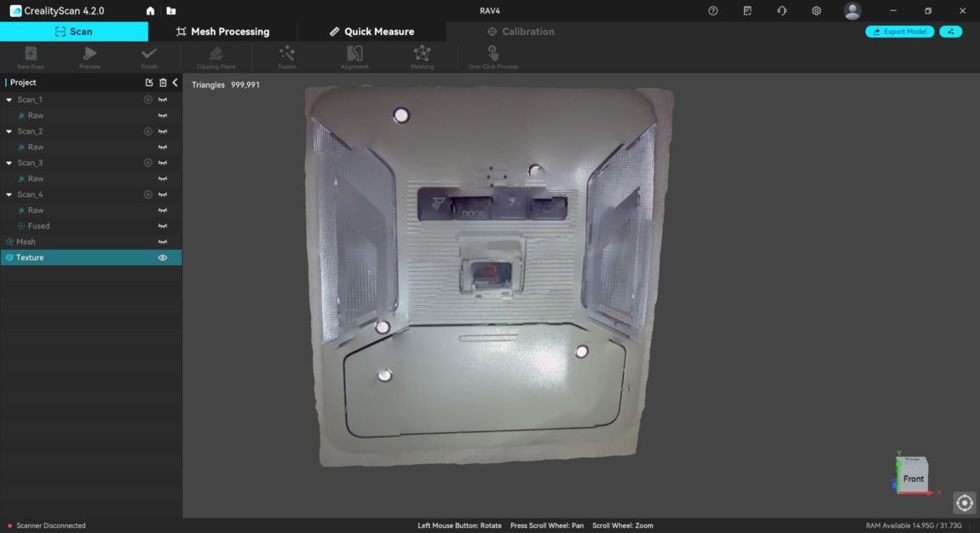The image size is (980, 533).
Task: Open the Quick Measure tab
Action: (372, 32)
